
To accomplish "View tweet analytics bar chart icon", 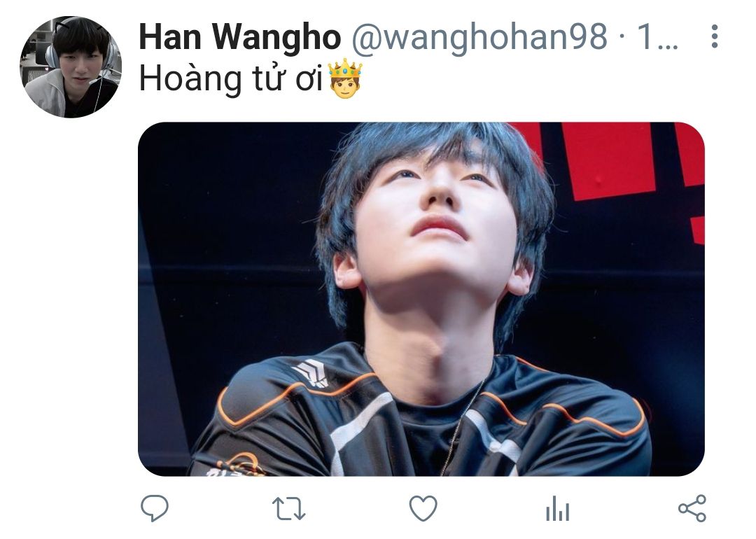I will click(x=558, y=509).
